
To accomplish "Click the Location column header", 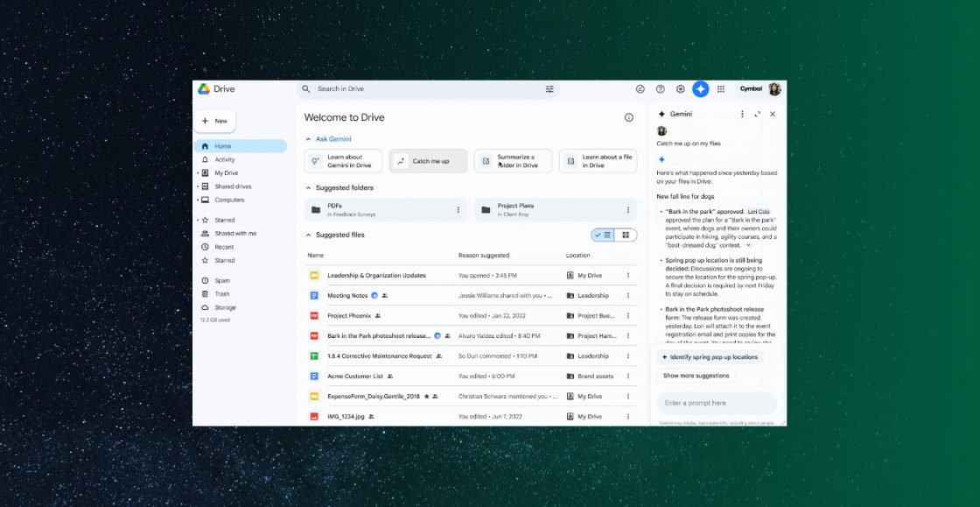I will [x=578, y=255].
